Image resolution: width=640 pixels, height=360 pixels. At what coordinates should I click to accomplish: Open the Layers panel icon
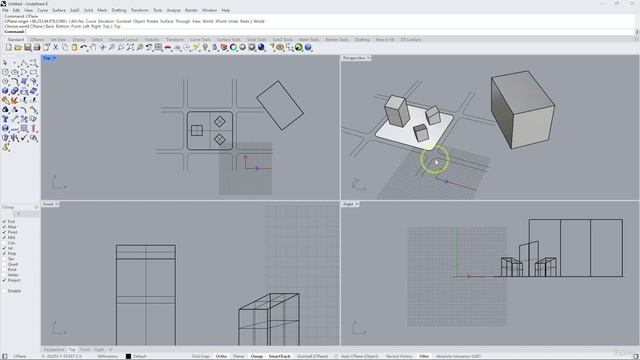click(224, 47)
